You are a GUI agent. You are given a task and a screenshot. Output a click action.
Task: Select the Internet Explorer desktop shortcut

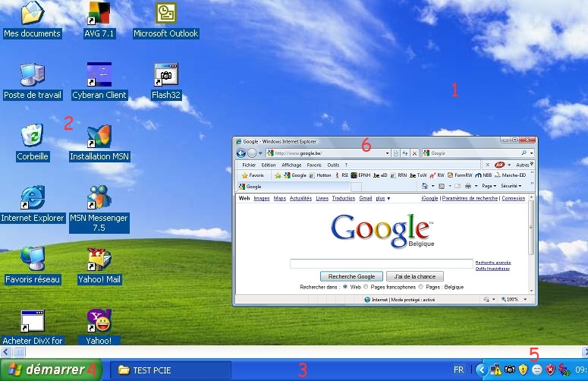click(33, 203)
